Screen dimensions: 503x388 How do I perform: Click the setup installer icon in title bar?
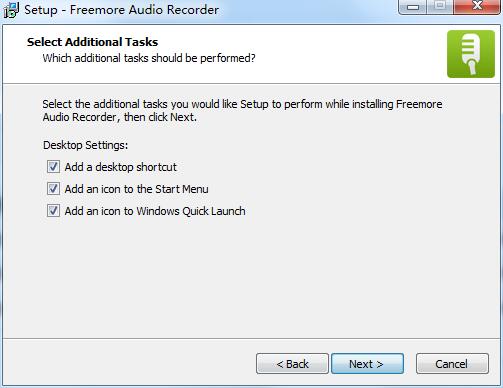[x=11, y=10]
